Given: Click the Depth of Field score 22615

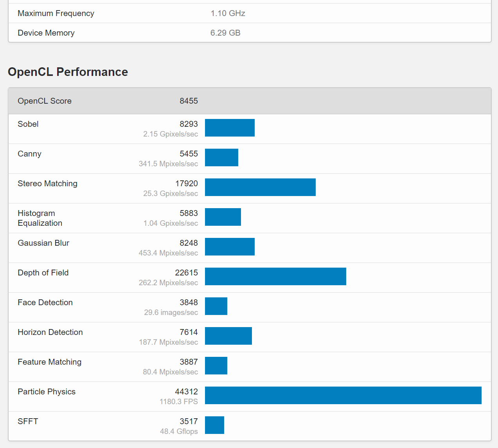Looking at the screenshot, I should [186, 273].
